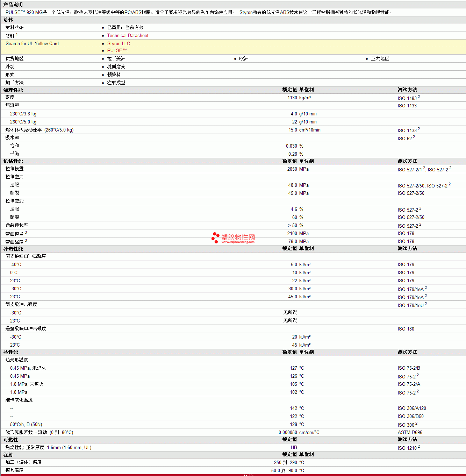The height and width of the screenshot is (476, 466).
Task: Select the flexural strength value 78.0
Action: click(293, 241)
